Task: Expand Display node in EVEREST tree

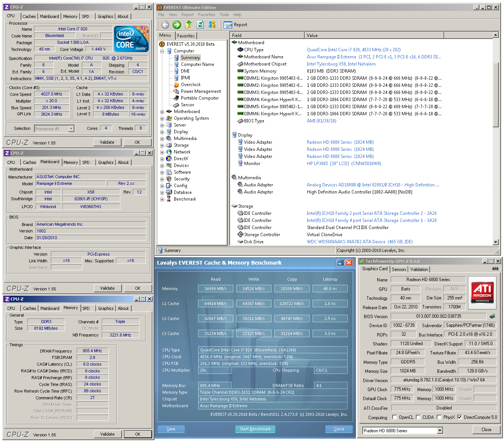Action: (162, 132)
